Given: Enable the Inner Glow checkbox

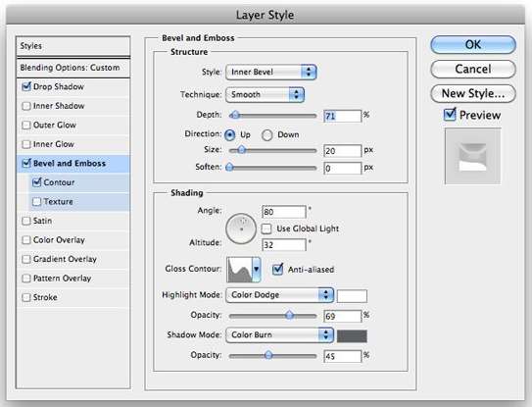Looking at the screenshot, I should 26,144.
